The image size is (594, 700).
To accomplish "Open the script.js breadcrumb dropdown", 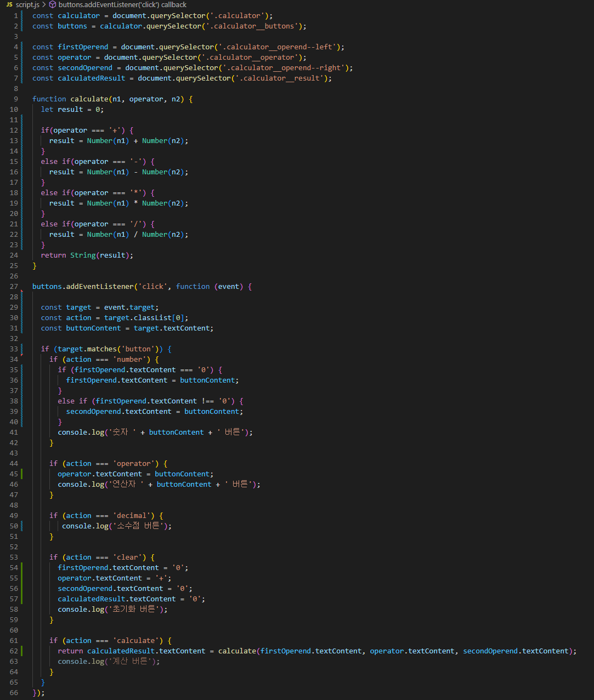I will tap(27, 4).
